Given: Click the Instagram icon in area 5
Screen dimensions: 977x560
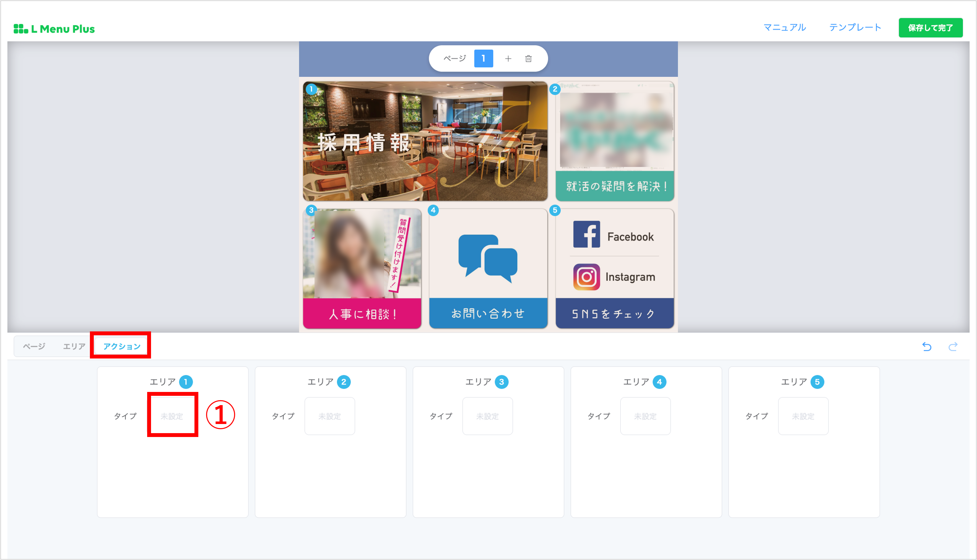Looking at the screenshot, I should point(586,276).
